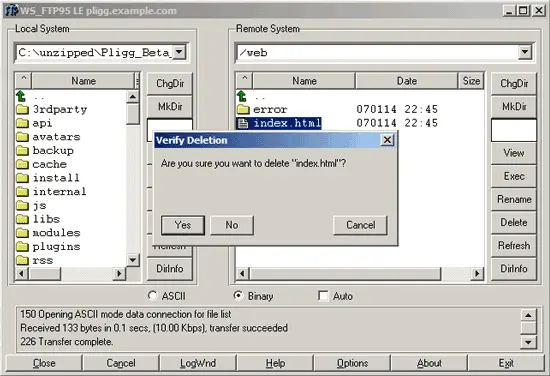
Task: Sort remote list using caret column header
Action: click(x=244, y=81)
